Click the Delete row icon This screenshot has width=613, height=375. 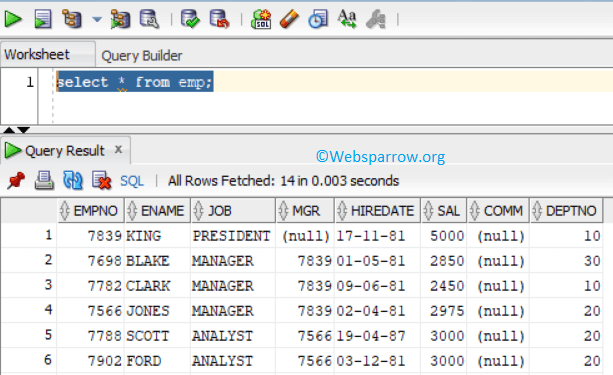102,181
